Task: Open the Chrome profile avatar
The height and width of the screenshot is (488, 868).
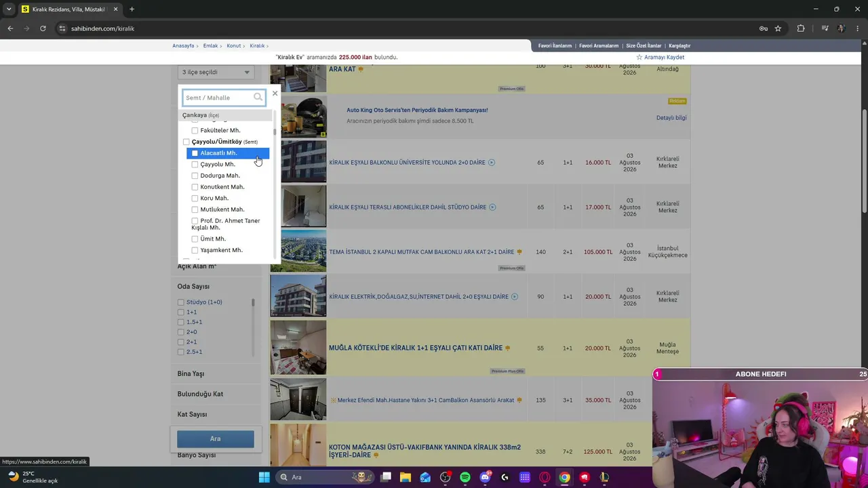Action: (841, 28)
